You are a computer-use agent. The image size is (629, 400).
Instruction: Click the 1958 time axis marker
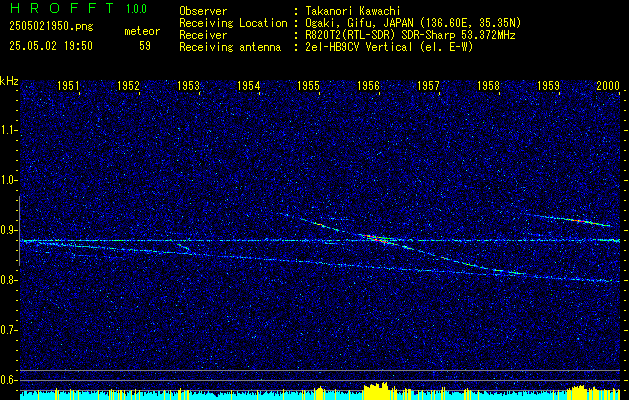click(x=489, y=85)
